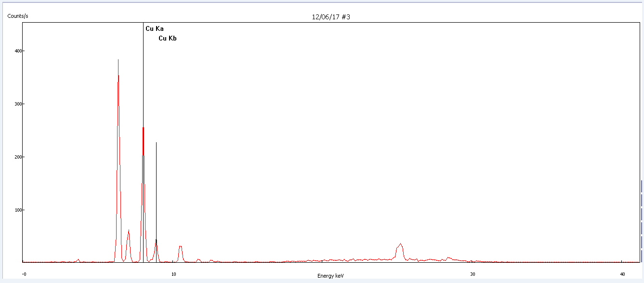Image resolution: width=644 pixels, height=283 pixels.
Task: Click the Cu Ka line label
Action: pyautogui.click(x=155, y=29)
